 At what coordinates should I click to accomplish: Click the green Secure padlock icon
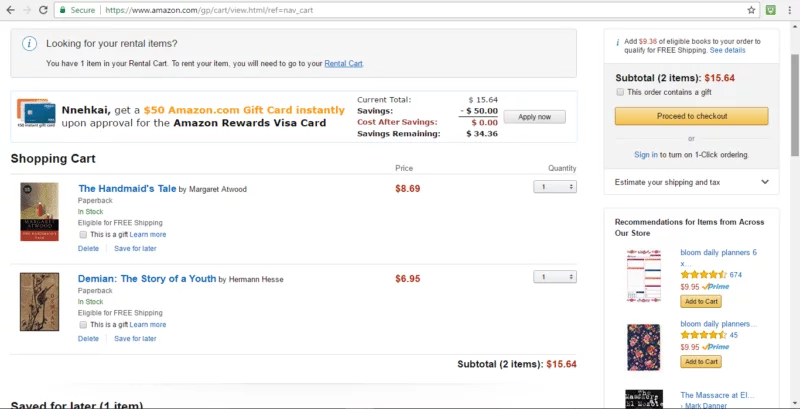pos(62,10)
